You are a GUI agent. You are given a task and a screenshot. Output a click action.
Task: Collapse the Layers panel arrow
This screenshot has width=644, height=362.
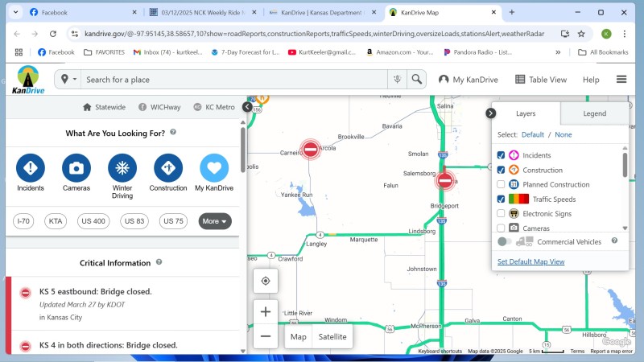490,113
